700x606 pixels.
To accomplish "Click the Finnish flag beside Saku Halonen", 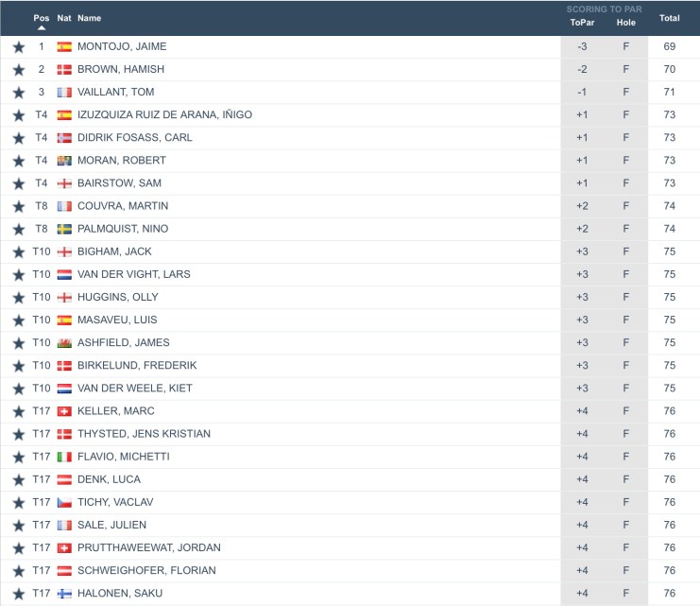I will (64, 593).
